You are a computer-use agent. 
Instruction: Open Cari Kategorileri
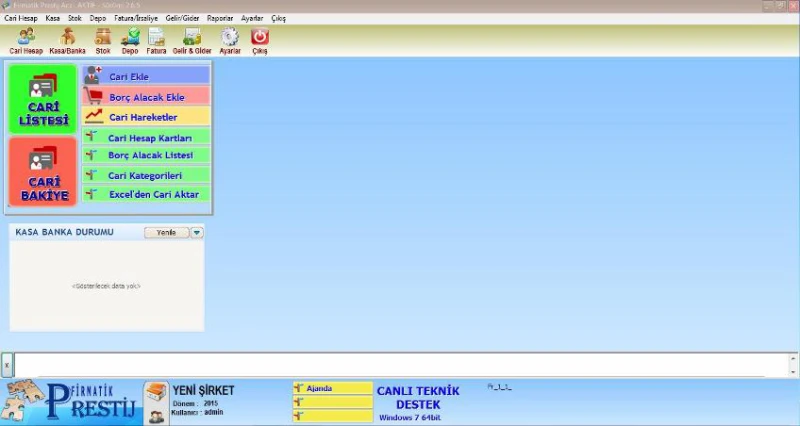click(146, 175)
